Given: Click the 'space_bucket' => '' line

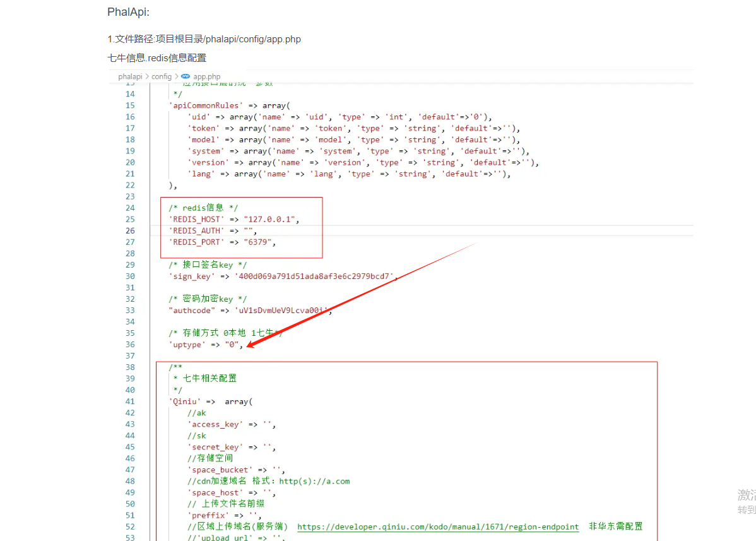Looking at the screenshot, I should point(236,470).
